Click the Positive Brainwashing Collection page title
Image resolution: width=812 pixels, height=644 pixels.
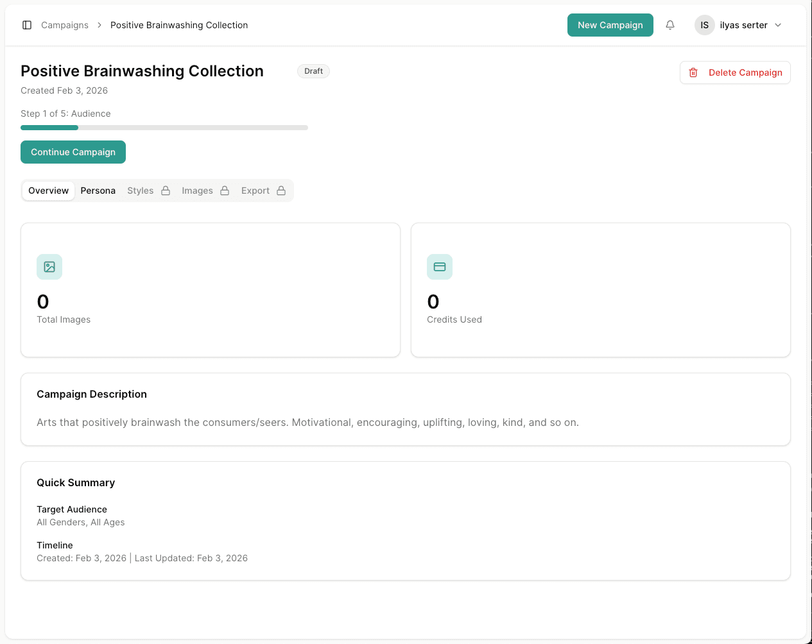click(x=142, y=71)
